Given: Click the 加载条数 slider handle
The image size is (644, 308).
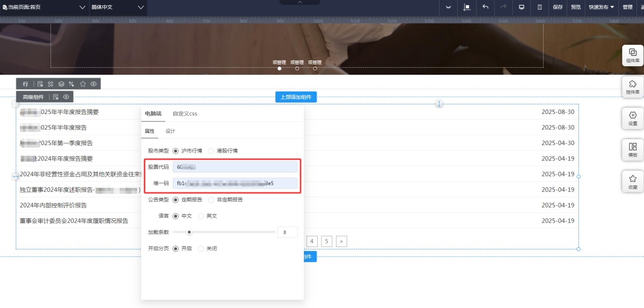Looking at the screenshot, I should pos(189,232).
